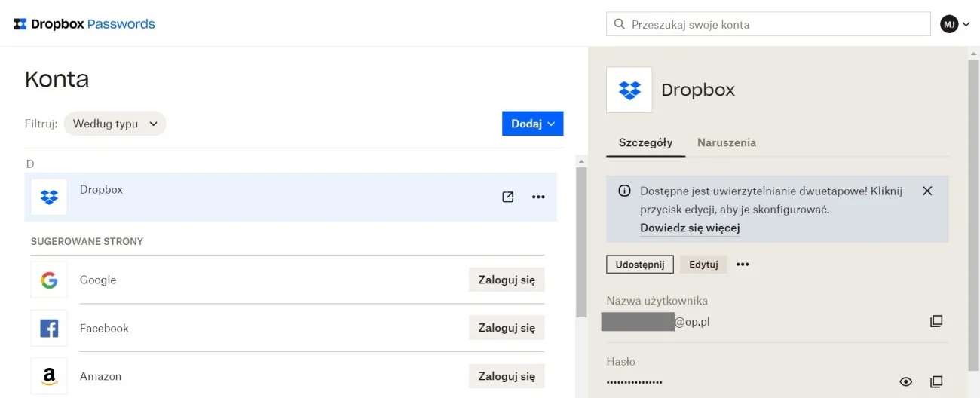Focus the Przeszukaj swoje konta search field

click(x=768, y=24)
